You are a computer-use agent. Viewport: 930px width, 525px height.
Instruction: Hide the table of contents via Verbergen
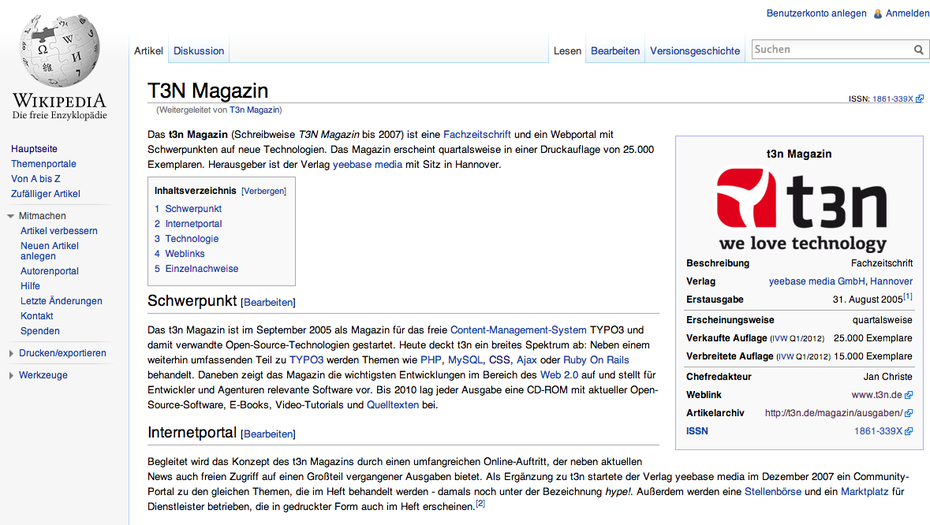(264, 191)
